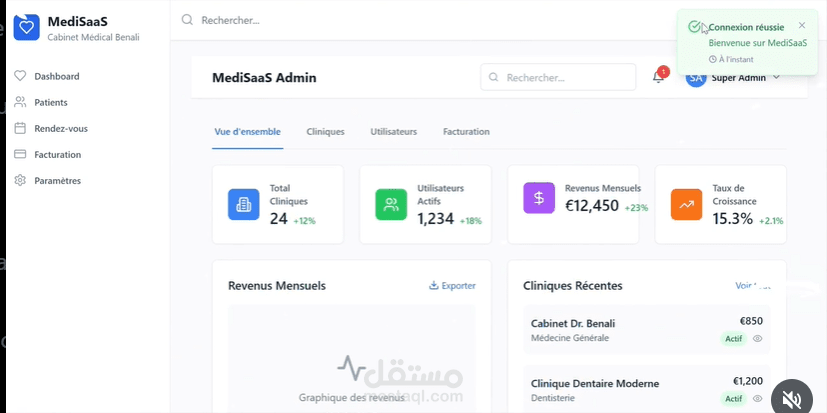This screenshot has height=413, width=827.
Task: Click the Bienvenue sur MediSaaS message
Action: pyautogui.click(x=757, y=43)
